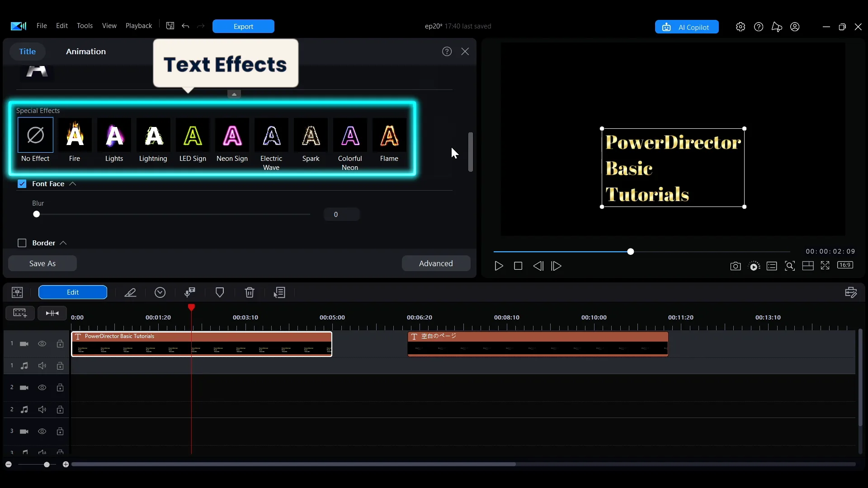Viewport: 868px width, 488px height.
Task: Open the top bar help icon
Action: [x=759, y=27]
